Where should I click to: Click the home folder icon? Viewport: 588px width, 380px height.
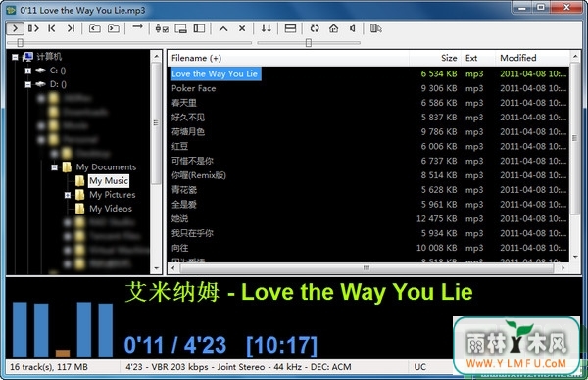333,28
